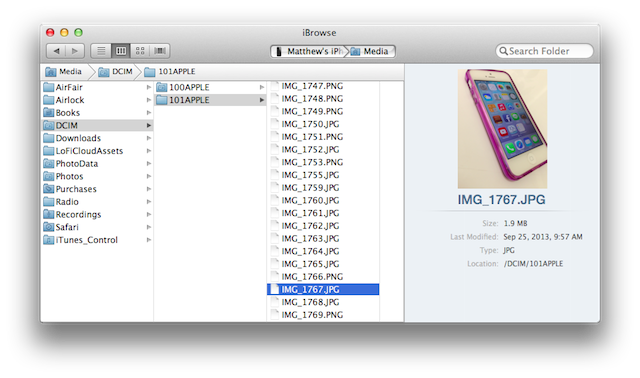The image size is (640, 378).
Task: Expand Safari using its disclosure arrow
Action: click(x=149, y=227)
